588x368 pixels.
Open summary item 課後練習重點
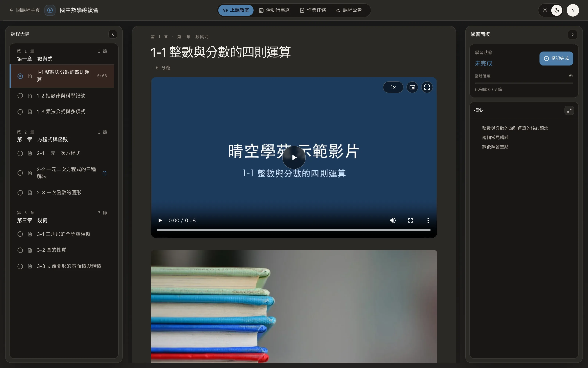[x=495, y=147]
